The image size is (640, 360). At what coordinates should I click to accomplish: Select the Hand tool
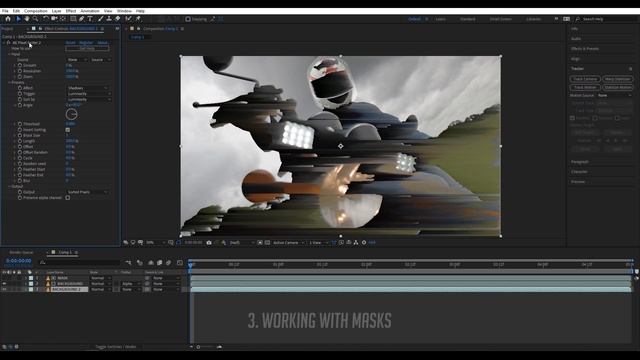[27, 19]
